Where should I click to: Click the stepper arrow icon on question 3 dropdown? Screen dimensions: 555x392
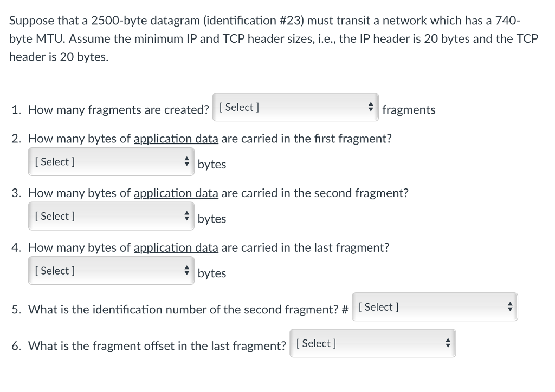click(x=187, y=215)
